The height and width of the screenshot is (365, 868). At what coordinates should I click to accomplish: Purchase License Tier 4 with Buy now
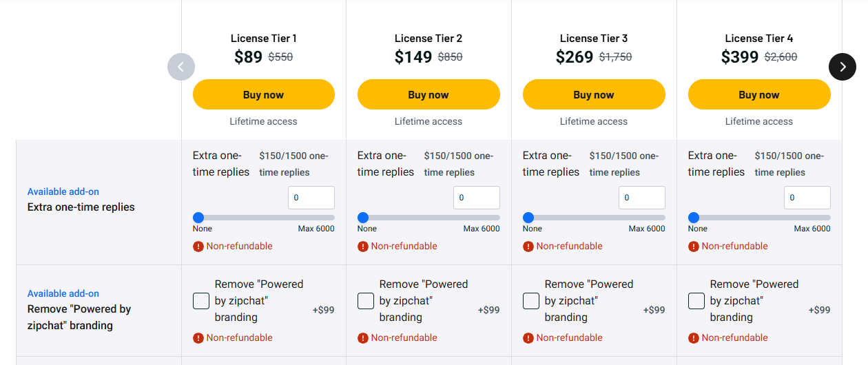pos(759,95)
